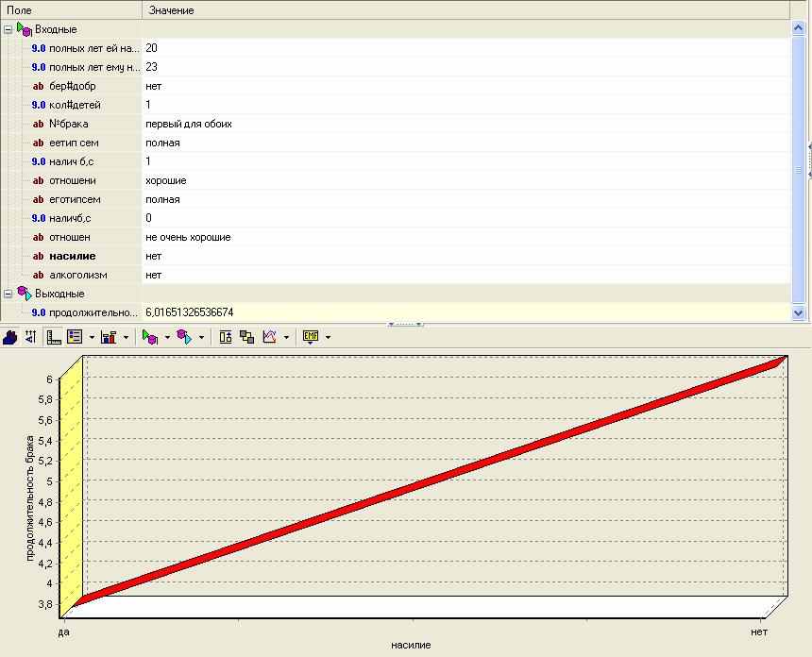The width and height of the screenshot is (812, 657).
Task: Open dropdown next to EMF export icon
Action: pyautogui.click(x=328, y=338)
